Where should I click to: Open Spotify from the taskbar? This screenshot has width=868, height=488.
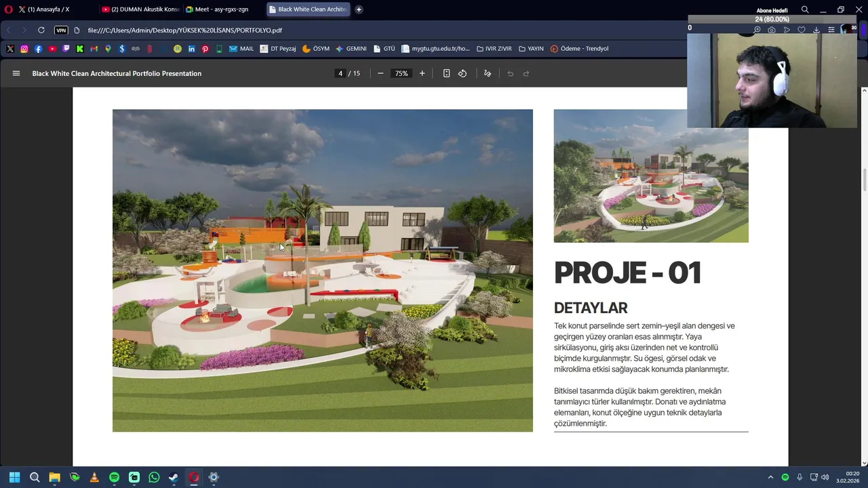click(x=114, y=477)
